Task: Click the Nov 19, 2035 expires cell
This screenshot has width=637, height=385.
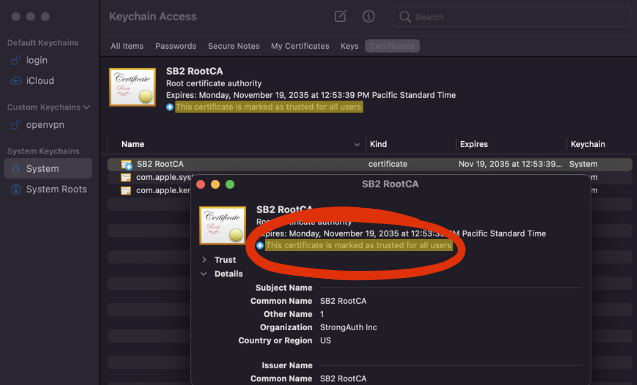Action: point(510,164)
